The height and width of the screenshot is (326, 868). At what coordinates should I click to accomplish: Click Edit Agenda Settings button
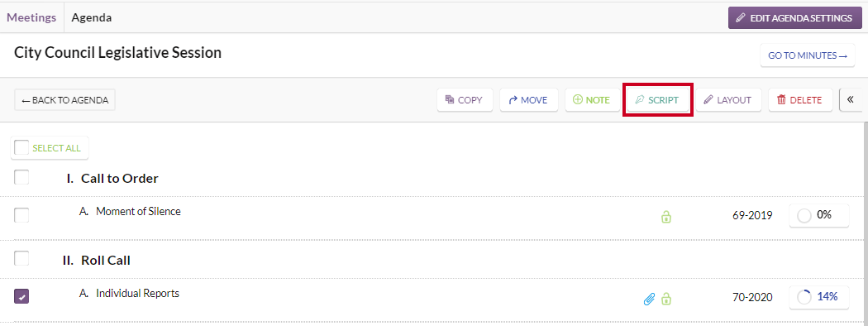tap(795, 17)
